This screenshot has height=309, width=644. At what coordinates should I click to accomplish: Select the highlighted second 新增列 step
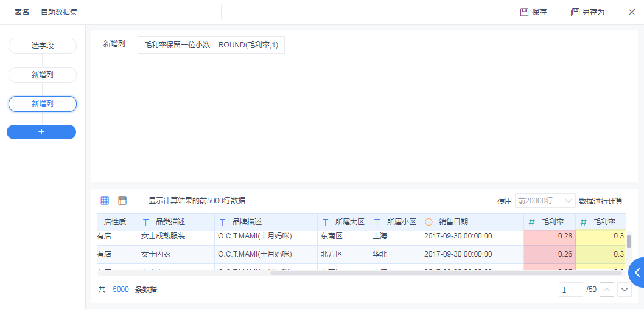click(x=43, y=104)
